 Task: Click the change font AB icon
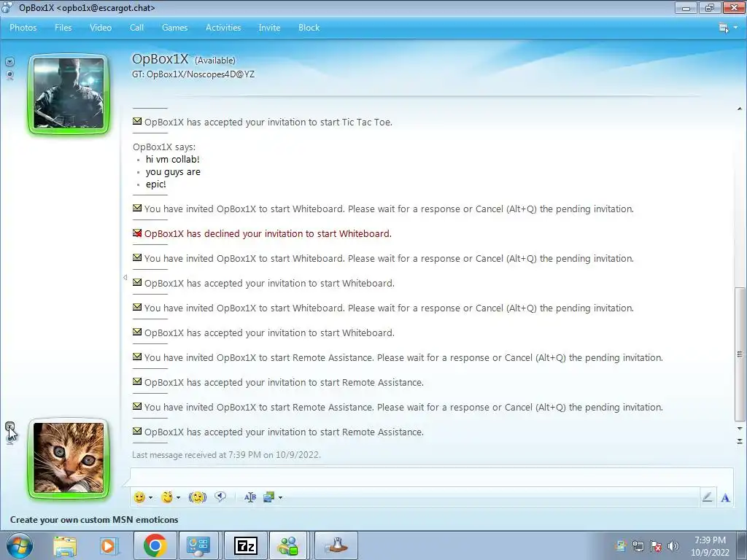click(x=250, y=497)
